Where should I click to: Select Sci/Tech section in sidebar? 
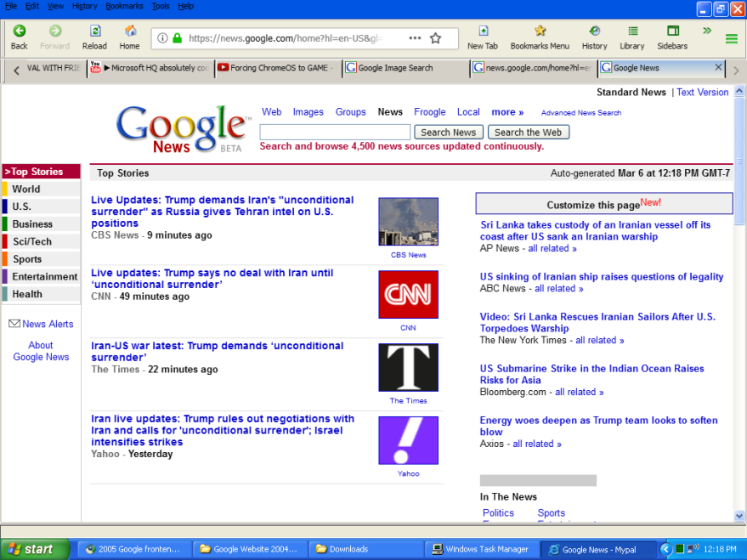tap(41, 241)
